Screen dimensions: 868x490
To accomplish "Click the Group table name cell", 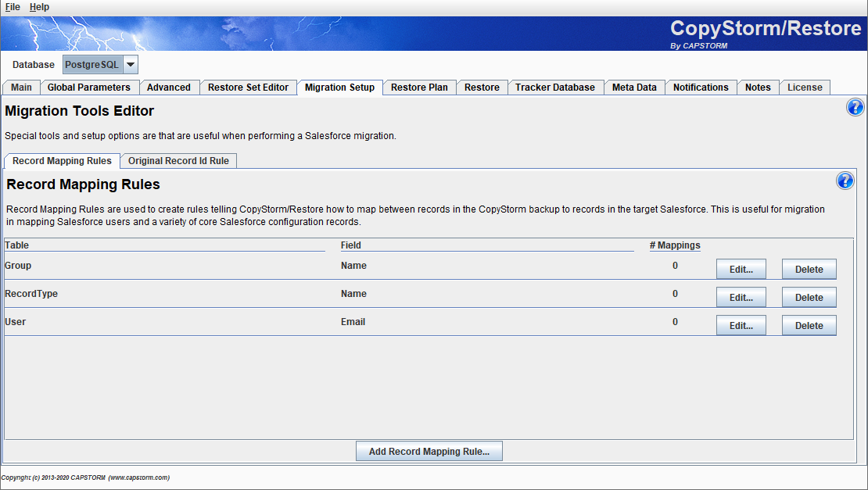I will (x=18, y=266).
